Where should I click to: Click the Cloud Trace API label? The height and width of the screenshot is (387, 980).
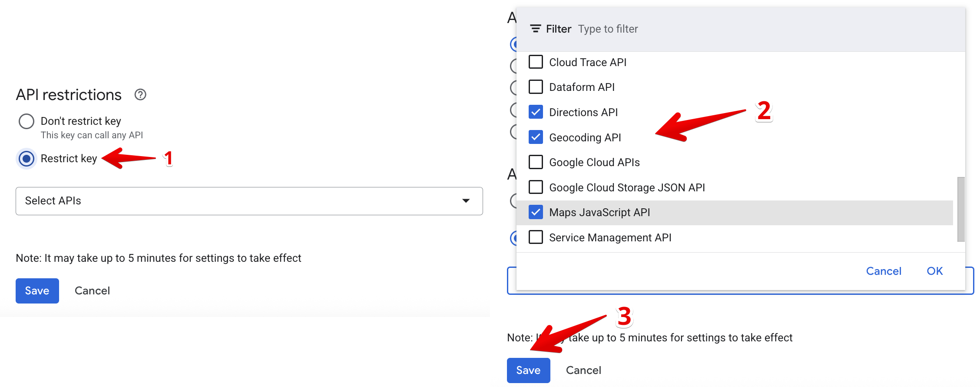pyautogui.click(x=588, y=62)
